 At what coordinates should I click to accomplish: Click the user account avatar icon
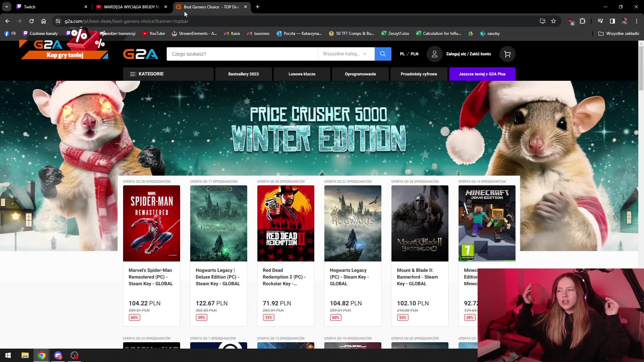pos(434,54)
